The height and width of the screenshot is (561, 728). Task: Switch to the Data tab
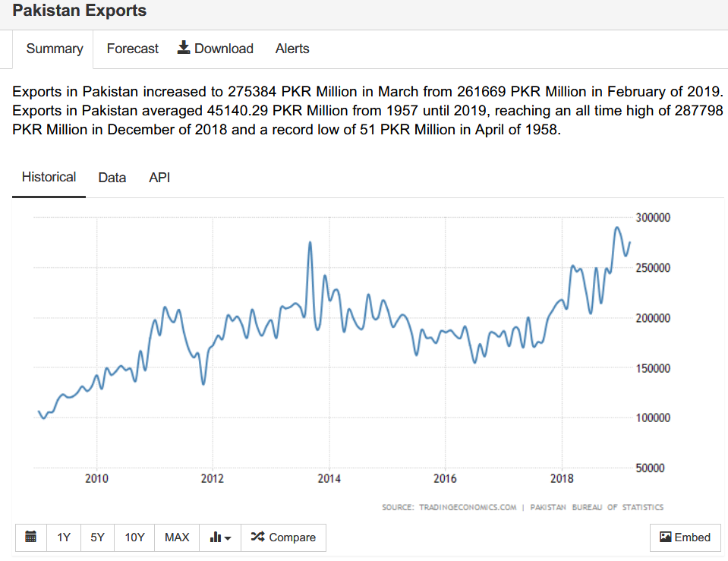tap(112, 178)
